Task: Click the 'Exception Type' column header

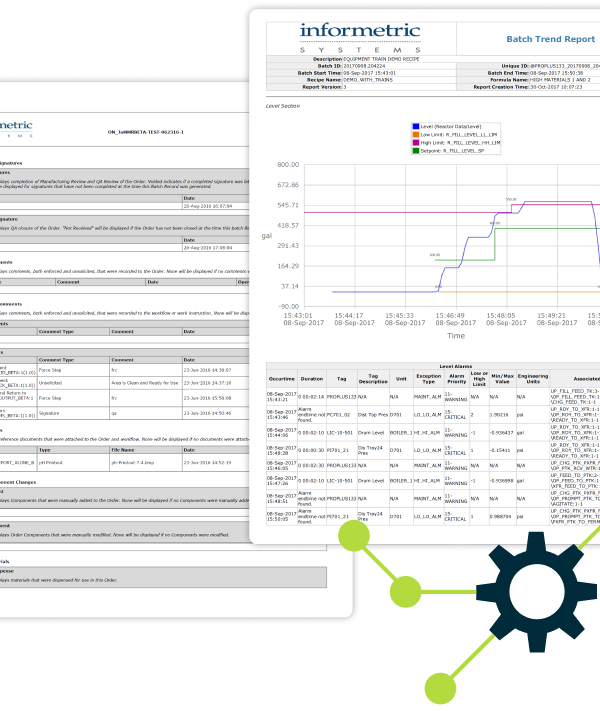Action: (429, 379)
